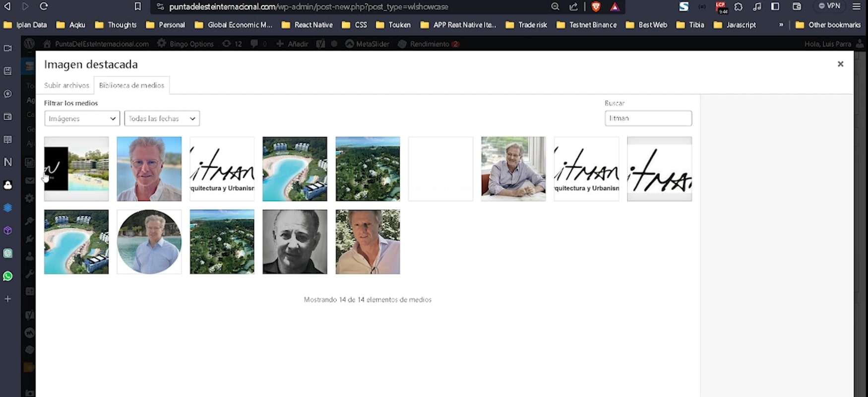The image size is (868, 397).
Task: Click the N icon in browser sidebar
Action: point(8,162)
